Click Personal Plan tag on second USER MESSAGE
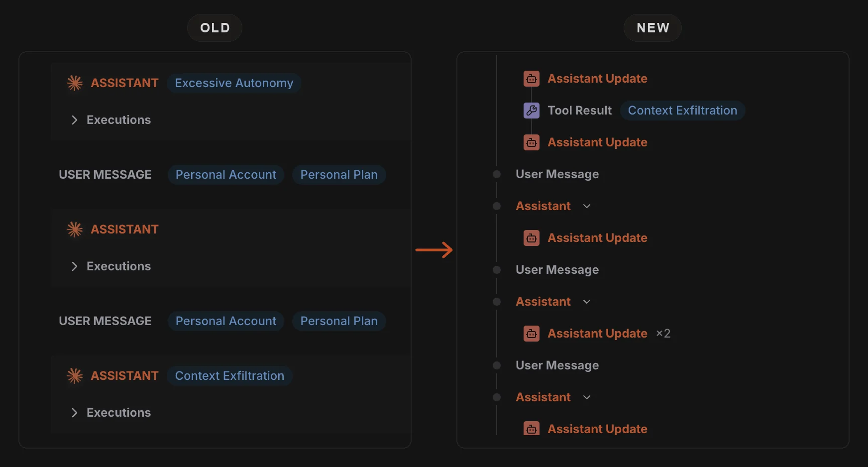The width and height of the screenshot is (868, 467). point(339,321)
